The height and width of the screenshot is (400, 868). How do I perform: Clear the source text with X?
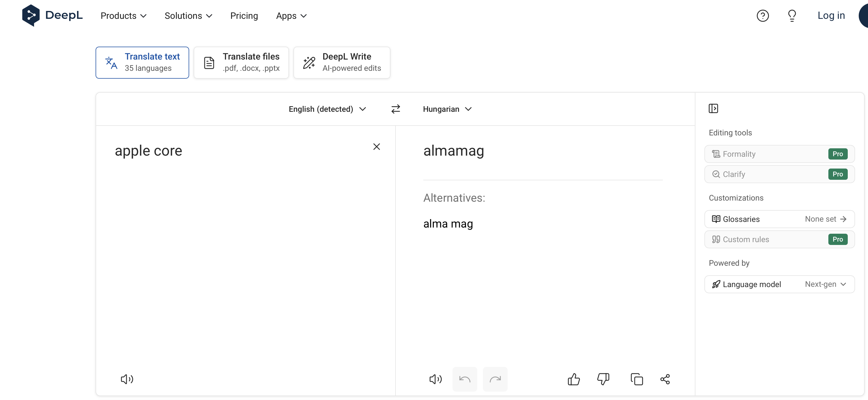[x=376, y=147]
